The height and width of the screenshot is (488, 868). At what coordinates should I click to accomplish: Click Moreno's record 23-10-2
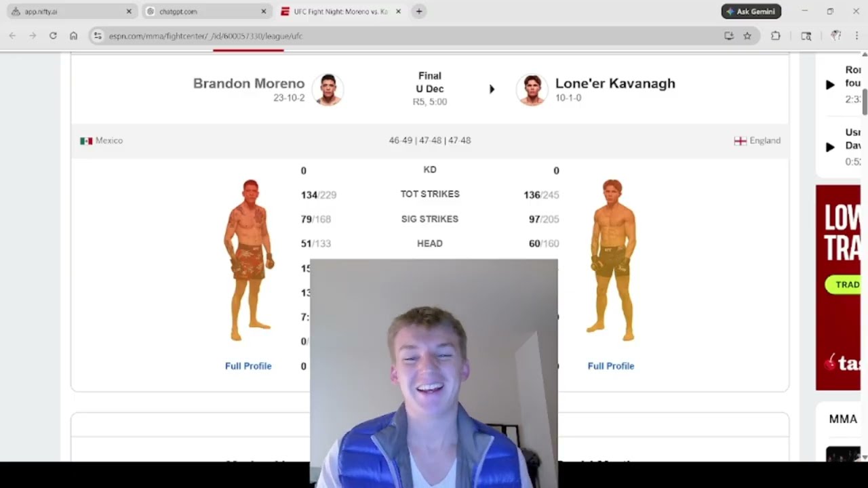click(x=289, y=98)
